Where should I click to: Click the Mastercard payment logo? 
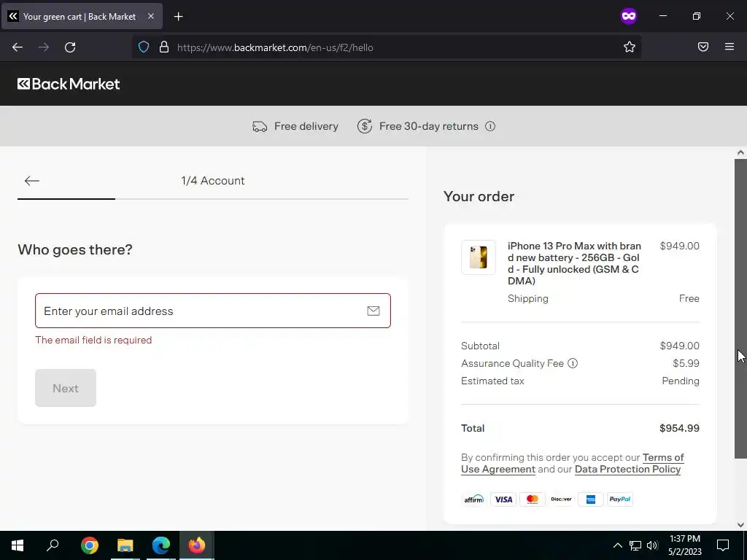coord(532,499)
